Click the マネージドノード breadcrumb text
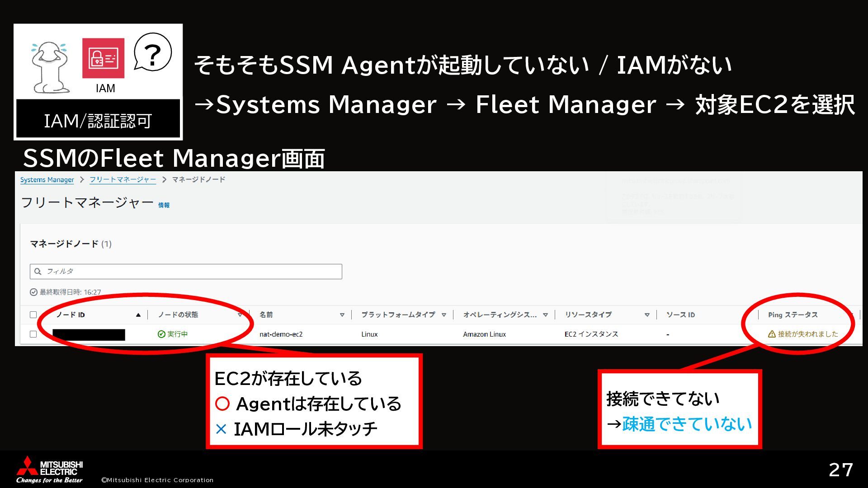The image size is (868, 488). point(198,180)
